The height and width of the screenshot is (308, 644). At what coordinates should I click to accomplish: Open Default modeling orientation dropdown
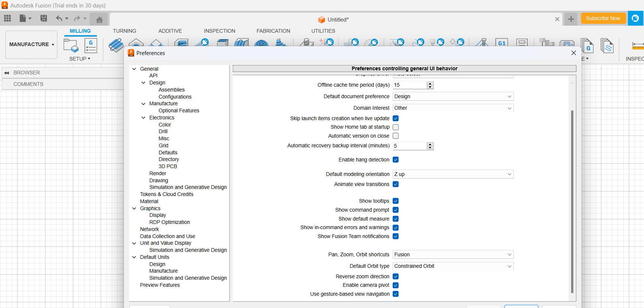(x=453, y=174)
